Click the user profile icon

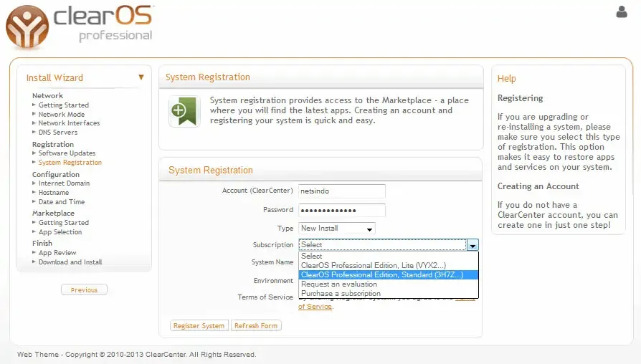(621, 11)
